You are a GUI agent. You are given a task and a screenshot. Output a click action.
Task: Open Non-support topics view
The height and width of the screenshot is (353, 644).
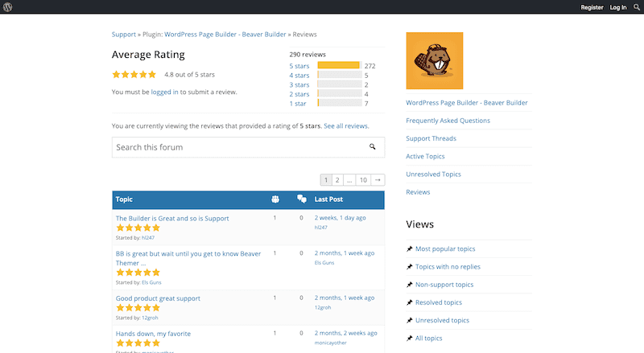click(x=444, y=285)
